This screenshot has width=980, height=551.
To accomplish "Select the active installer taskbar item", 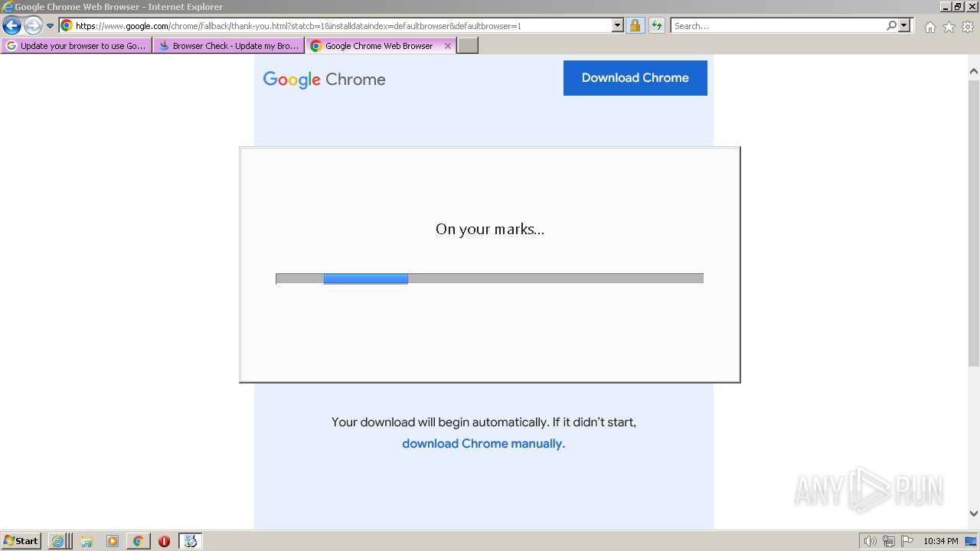I will [191, 541].
